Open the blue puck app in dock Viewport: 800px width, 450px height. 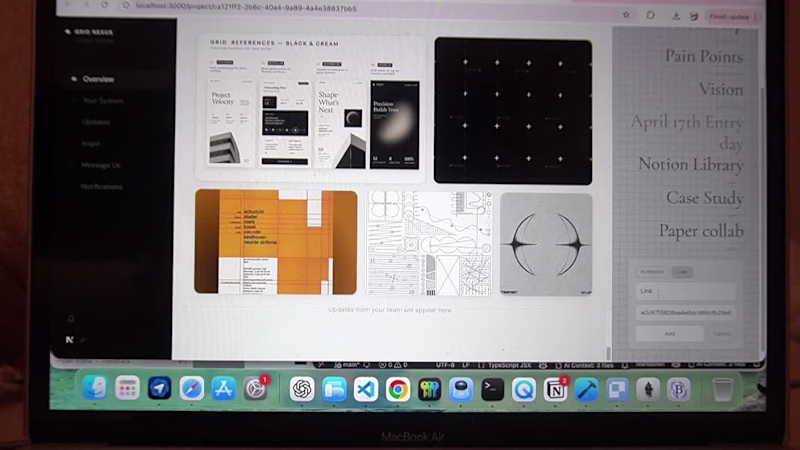[461, 389]
